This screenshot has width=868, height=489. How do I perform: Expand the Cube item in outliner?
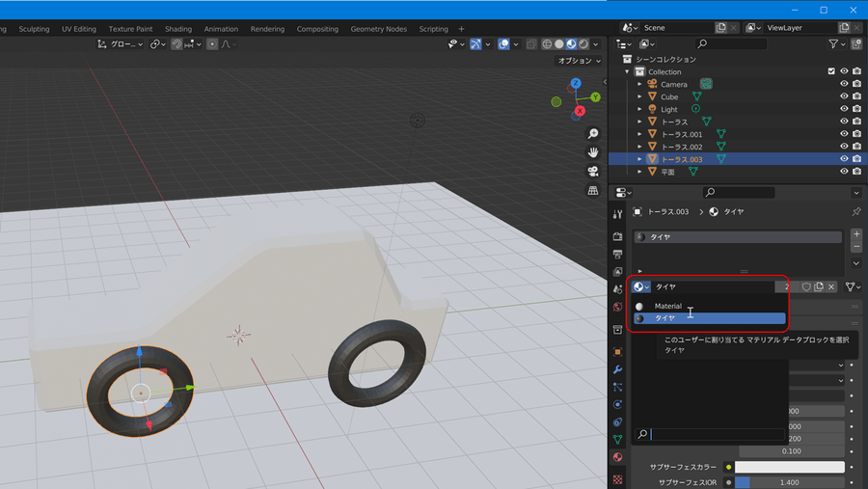tap(639, 96)
